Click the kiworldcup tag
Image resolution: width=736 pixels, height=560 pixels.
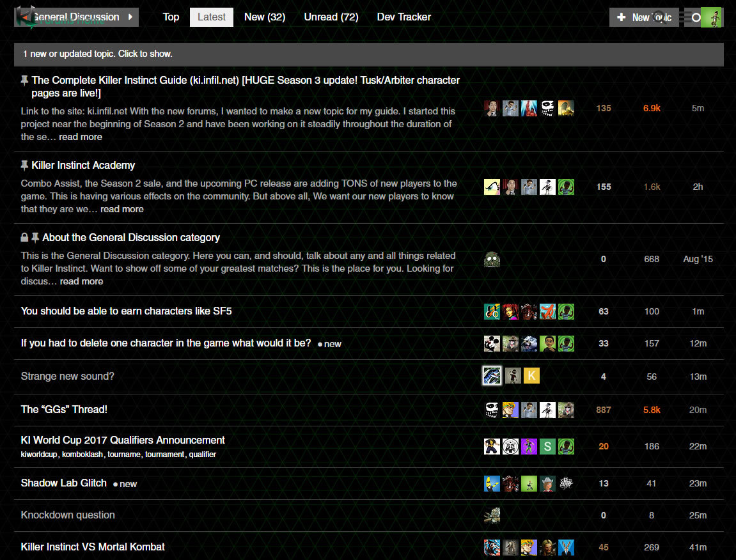pos(39,455)
